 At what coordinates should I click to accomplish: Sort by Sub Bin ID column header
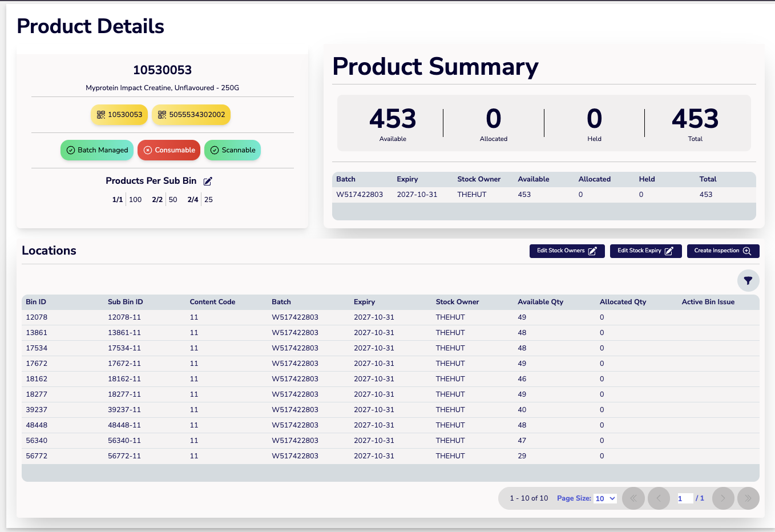tap(126, 302)
